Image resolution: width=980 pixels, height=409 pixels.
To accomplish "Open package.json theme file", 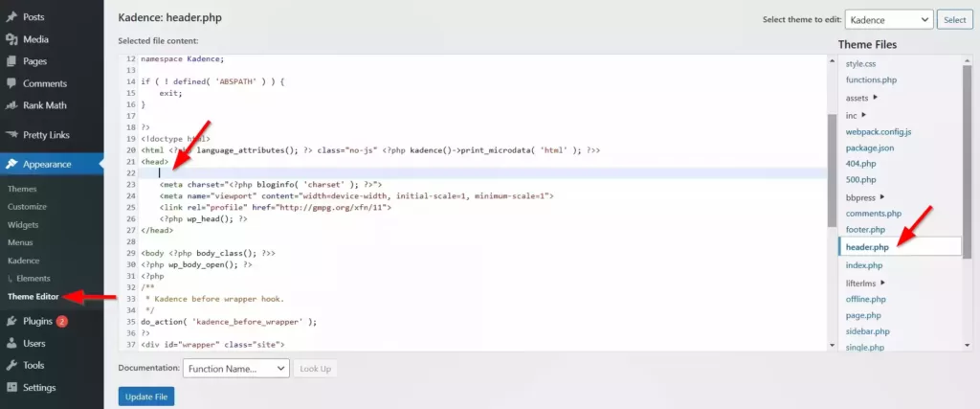I will tap(869, 148).
